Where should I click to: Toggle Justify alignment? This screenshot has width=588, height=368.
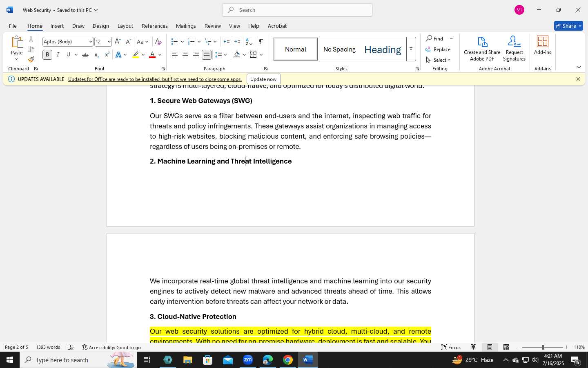[x=207, y=55]
